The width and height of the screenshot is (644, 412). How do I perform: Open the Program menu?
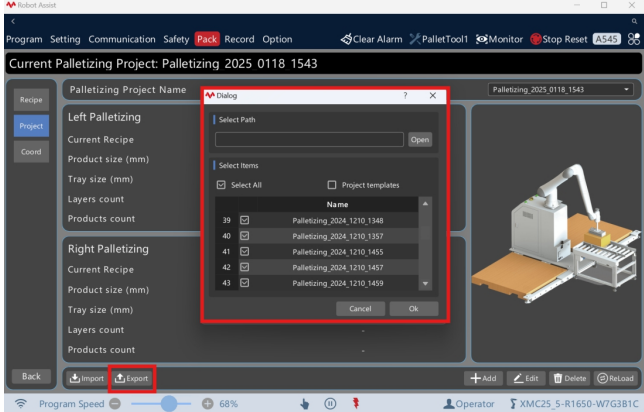coord(24,39)
